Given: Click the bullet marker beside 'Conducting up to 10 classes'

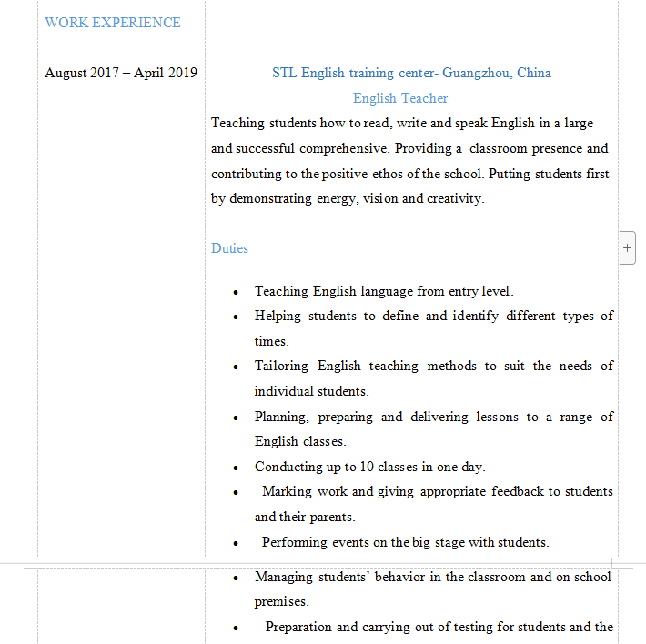Looking at the screenshot, I should pyautogui.click(x=236, y=468).
